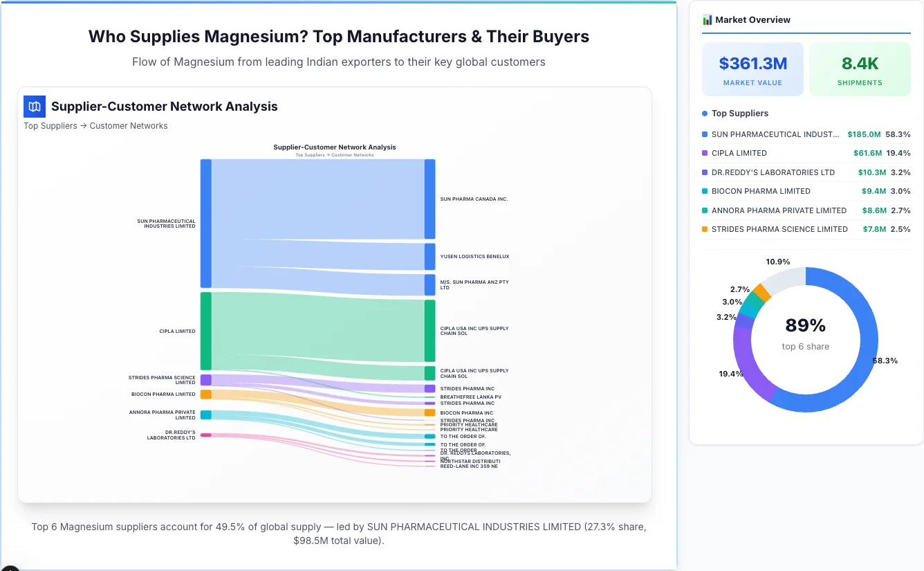Toggle the STRIDES PHARMA orange legend marker
This screenshot has width=924, height=571.
point(705,229)
